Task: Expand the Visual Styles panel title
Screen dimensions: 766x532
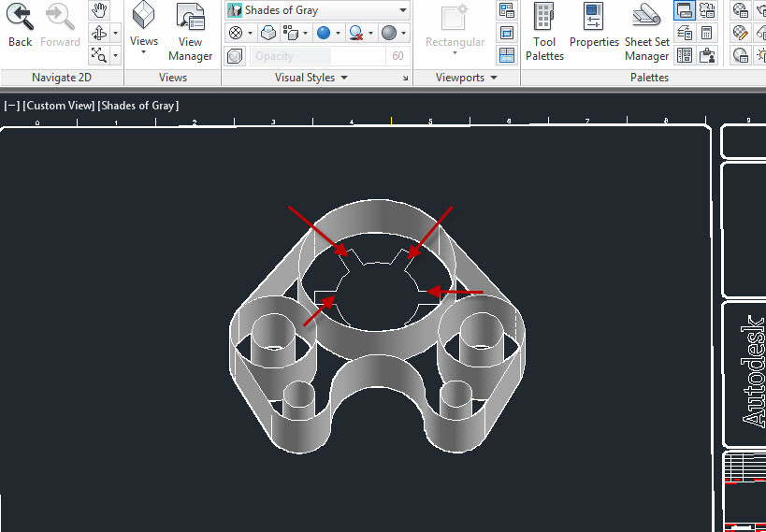Action: tap(311, 78)
